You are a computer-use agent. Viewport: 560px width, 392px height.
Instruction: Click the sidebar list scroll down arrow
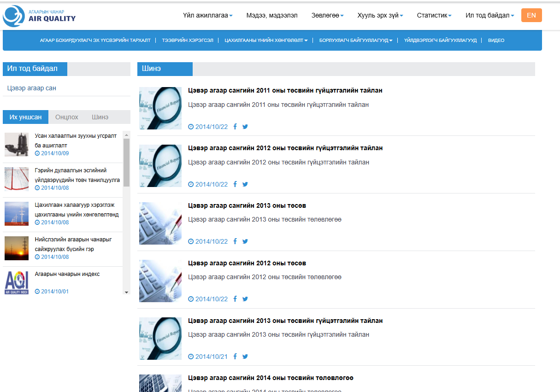(126, 292)
